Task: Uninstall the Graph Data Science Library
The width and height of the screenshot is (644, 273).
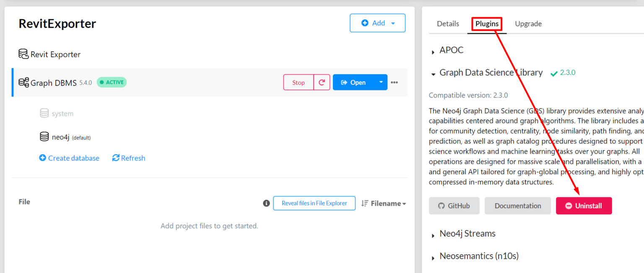Action: click(x=584, y=206)
